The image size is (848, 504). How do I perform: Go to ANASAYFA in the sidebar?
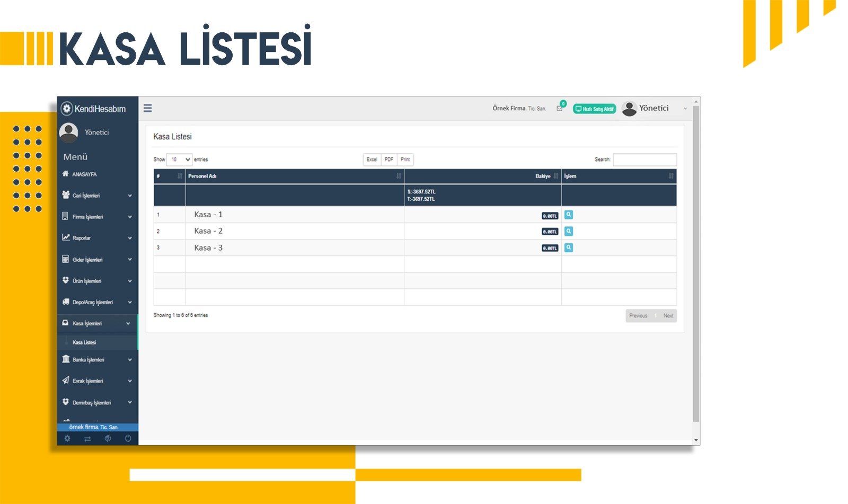point(84,174)
